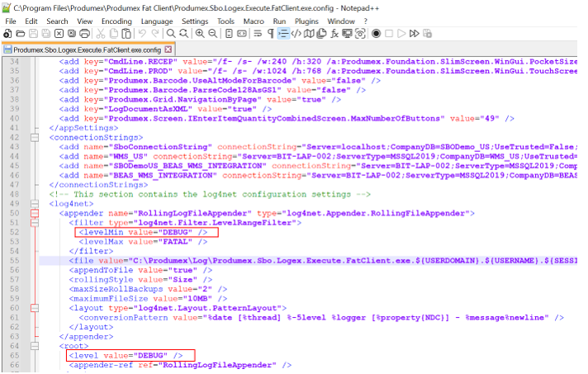588x374 pixels.
Task: Click the rollingStyle value="Size" line
Action: pyautogui.click(x=140, y=280)
